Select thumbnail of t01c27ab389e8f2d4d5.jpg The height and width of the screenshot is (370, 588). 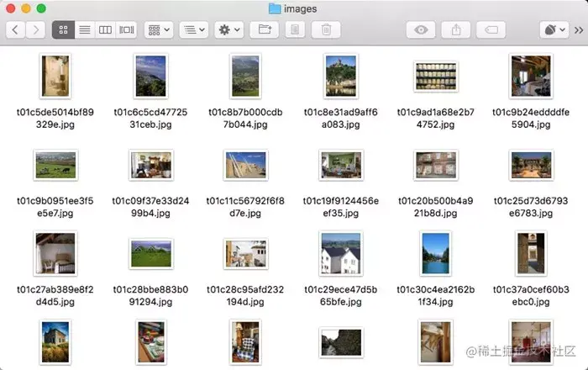(x=55, y=254)
